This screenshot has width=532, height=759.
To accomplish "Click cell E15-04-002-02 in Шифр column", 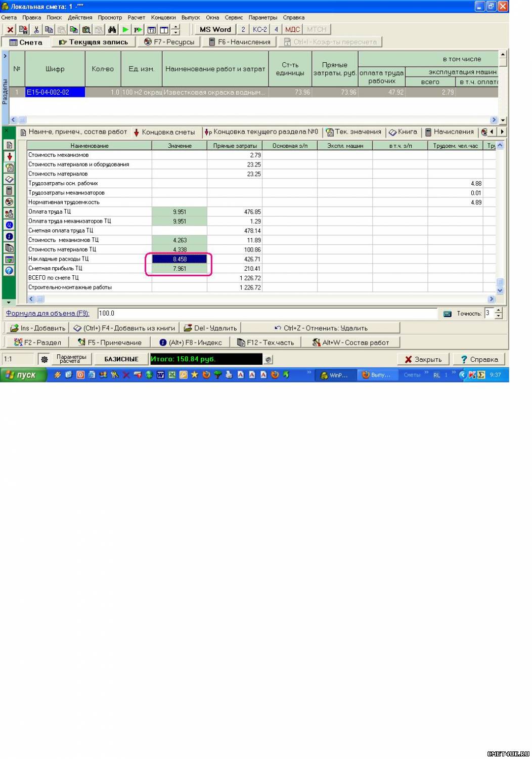I will (x=55, y=93).
